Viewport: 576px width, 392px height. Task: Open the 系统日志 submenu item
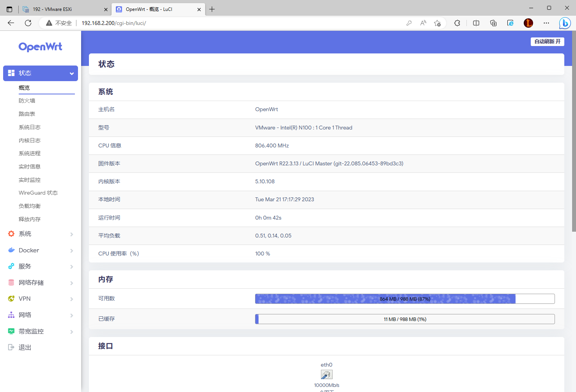[x=30, y=127]
